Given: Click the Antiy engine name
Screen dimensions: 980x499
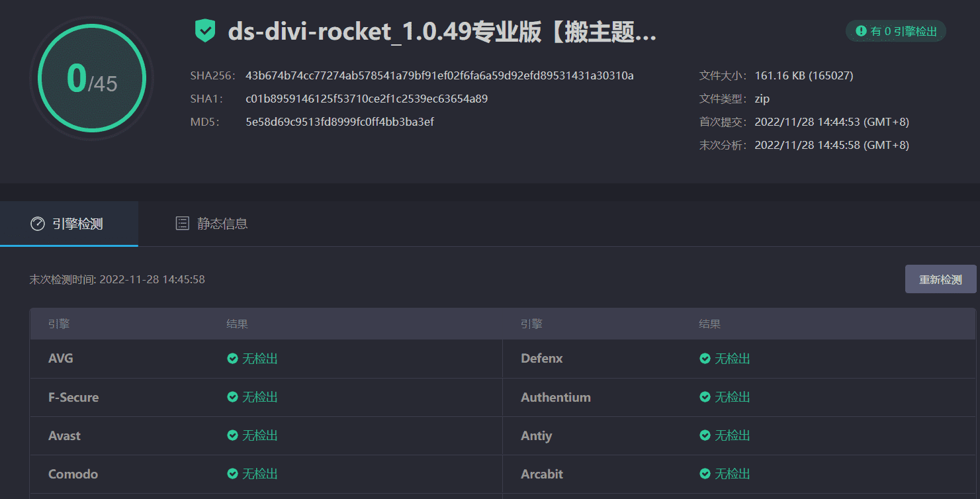Looking at the screenshot, I should tap(536, 435).
